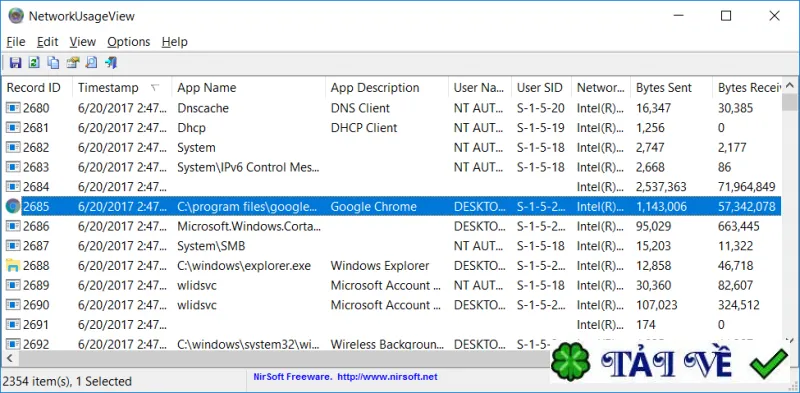Image resolution: width=800 pixels, height=393 pixels.
Task: Sort by the User Name column header
Action: click(480, 88)
